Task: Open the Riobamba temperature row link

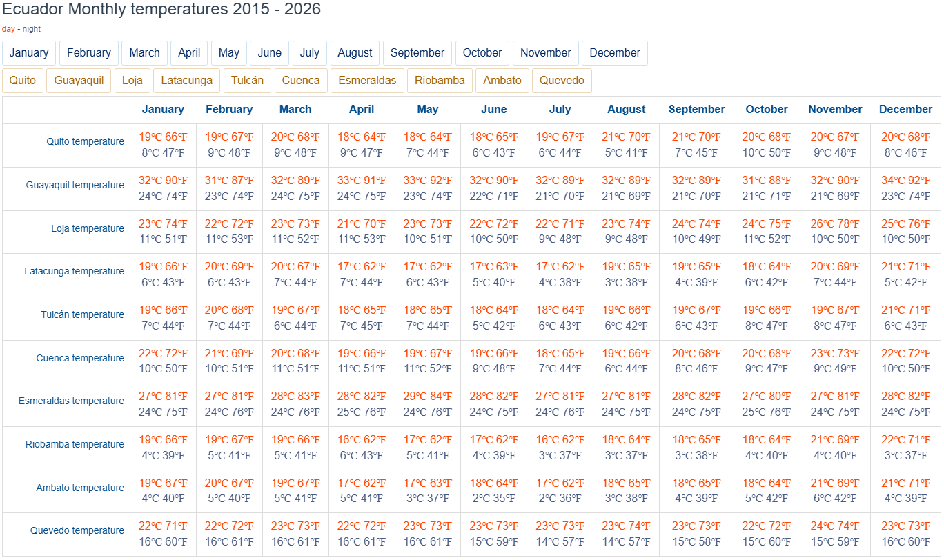Action: (75, 444)
